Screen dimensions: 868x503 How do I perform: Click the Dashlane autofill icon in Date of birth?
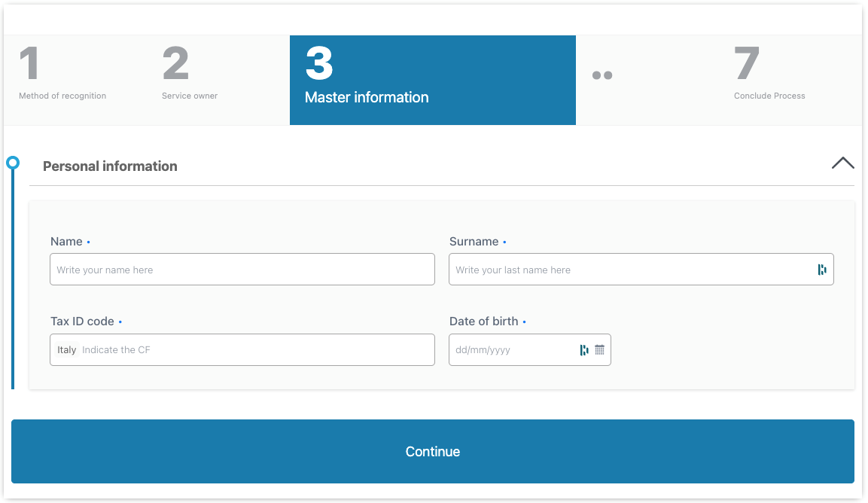pos(584,349)
